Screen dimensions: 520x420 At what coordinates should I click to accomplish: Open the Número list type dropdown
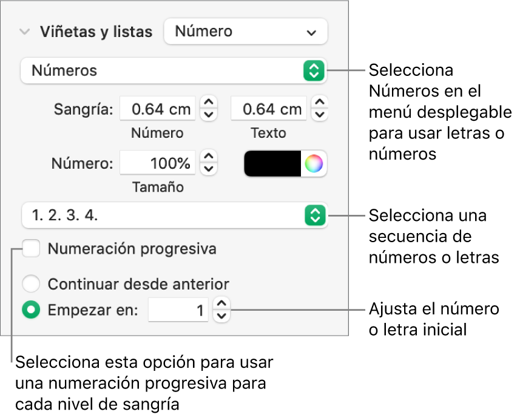pyautogui.click(x=246, y=32)
